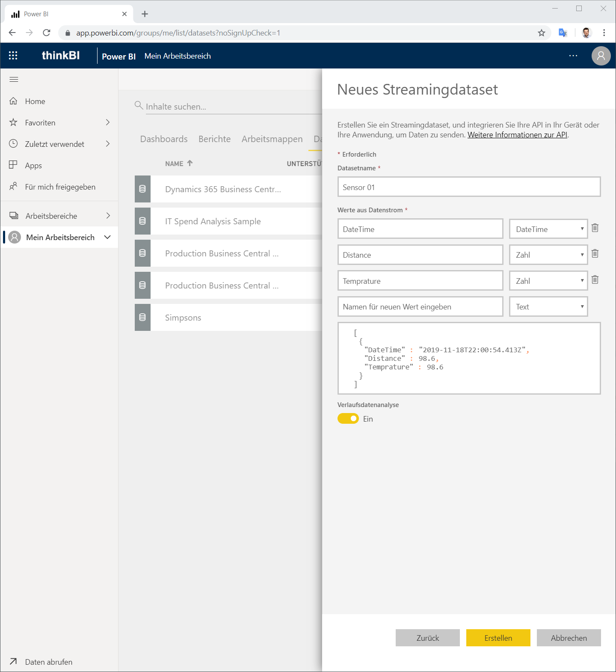Change the new value Text type dropdown

pos(548,306)
